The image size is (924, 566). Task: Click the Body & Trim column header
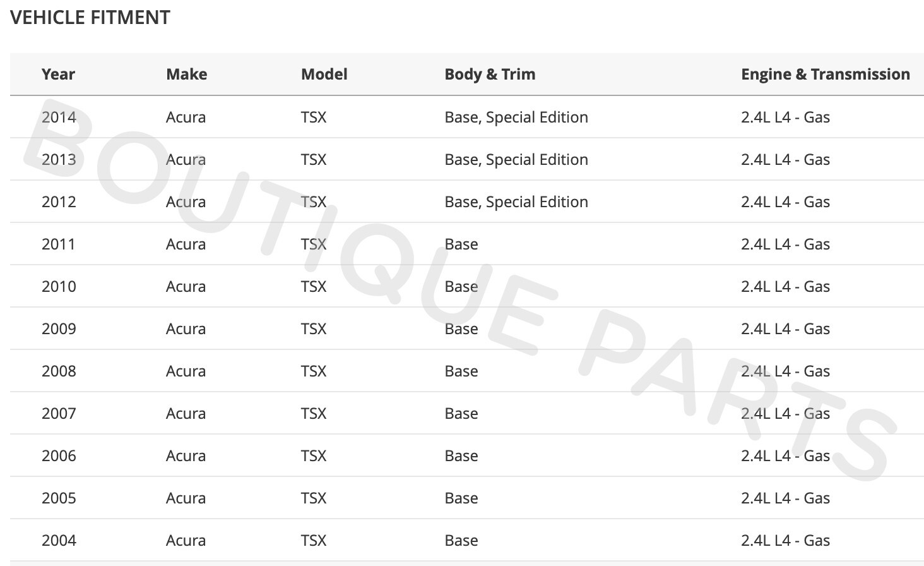coord(490,75)
